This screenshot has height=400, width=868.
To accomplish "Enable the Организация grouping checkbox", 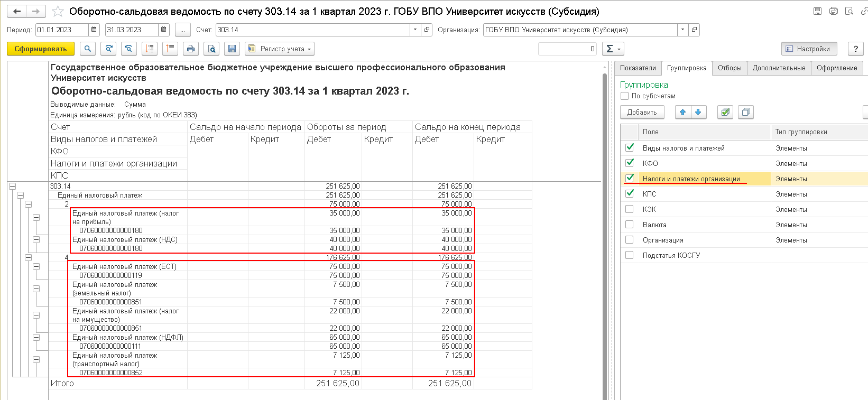I will point(630,240).
